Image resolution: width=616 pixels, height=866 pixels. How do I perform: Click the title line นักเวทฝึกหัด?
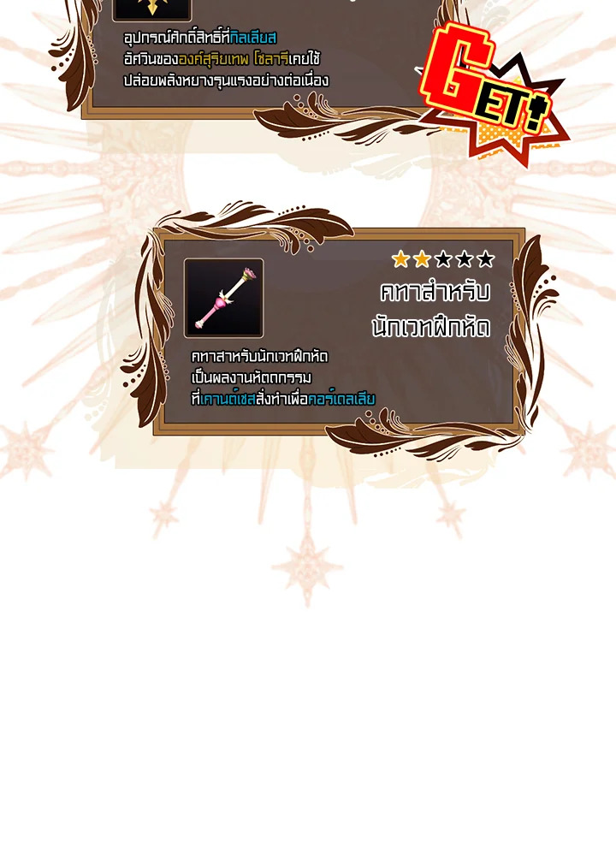[430, 327]
